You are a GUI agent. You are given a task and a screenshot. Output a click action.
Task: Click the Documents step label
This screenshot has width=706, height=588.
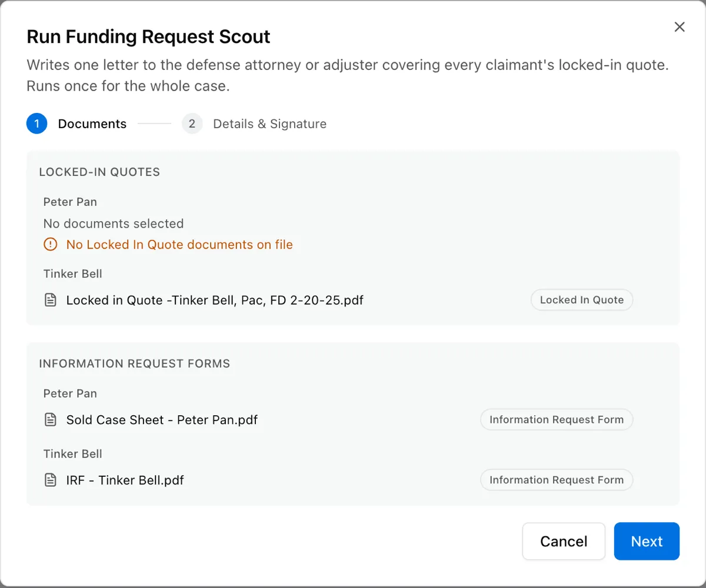pyautogui.click(x=92, y=124)
